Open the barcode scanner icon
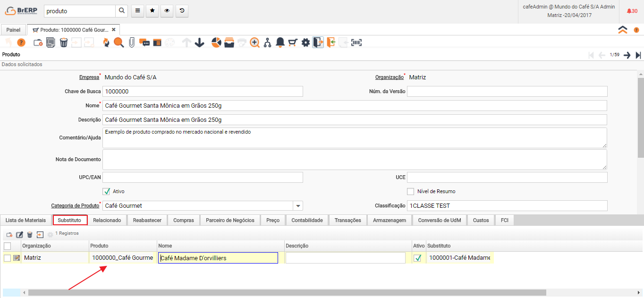This screenshot has width=644, height=298. (x=356, y=43)
